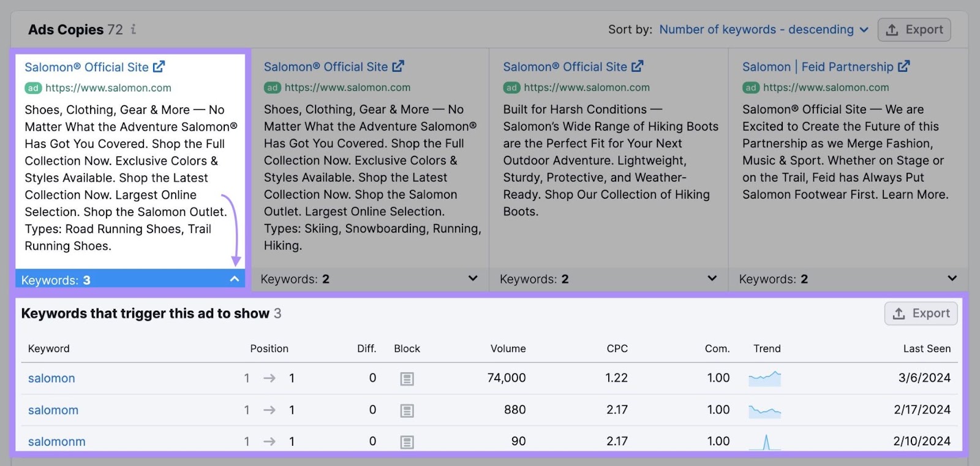Image resolution: width=980 pixels, height=466 pixels.
Task: Click the info icon beside Ads Copies
Action: point(134,29)
